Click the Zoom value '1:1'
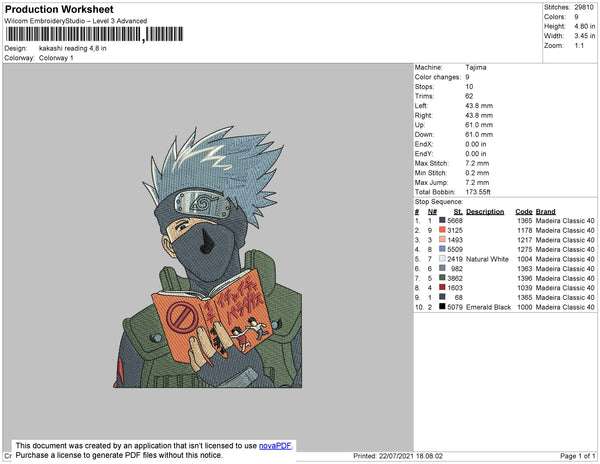Image resolution: width=600 pixels, height=464 pixels. tap(579, 46)
